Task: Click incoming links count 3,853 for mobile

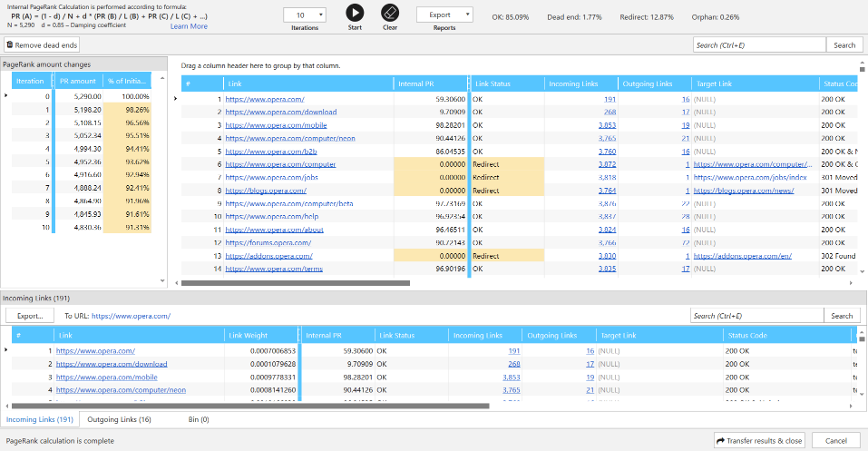Action: [x=607, y=125]
